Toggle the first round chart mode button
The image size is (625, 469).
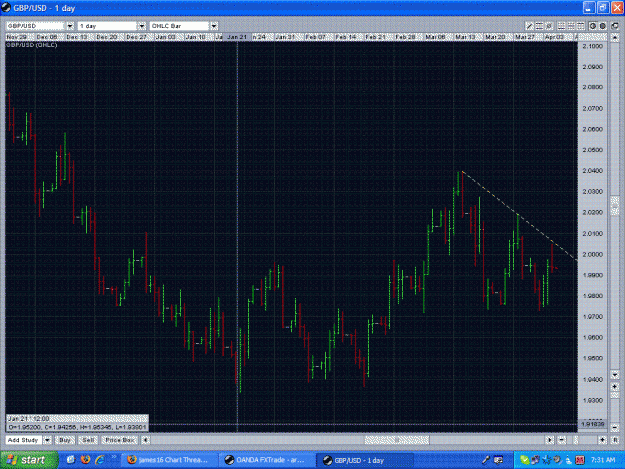(593, 26)
